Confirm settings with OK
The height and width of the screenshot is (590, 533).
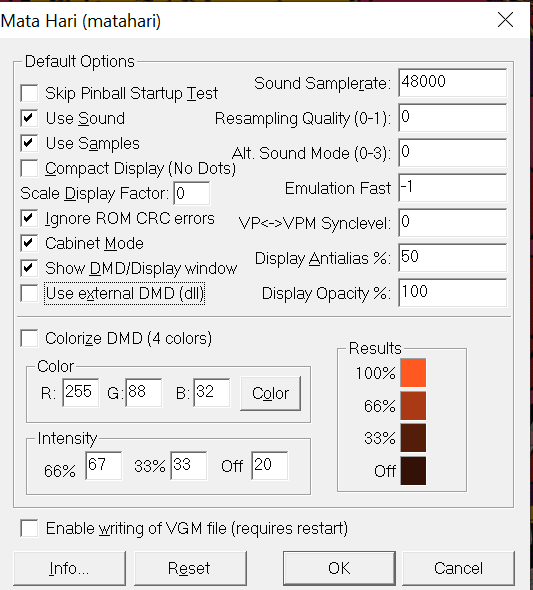[x=339, y=568]
